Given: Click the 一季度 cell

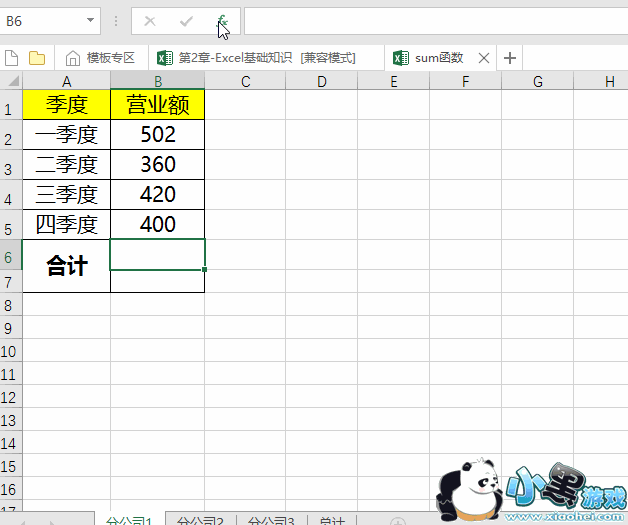Looking at the screenshot, I should pos(66,135).
